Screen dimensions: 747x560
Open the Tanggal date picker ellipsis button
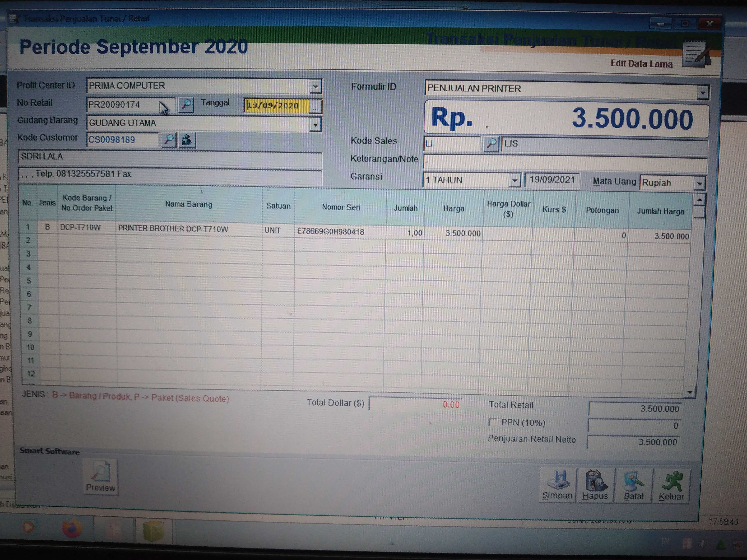click(315, 106)
